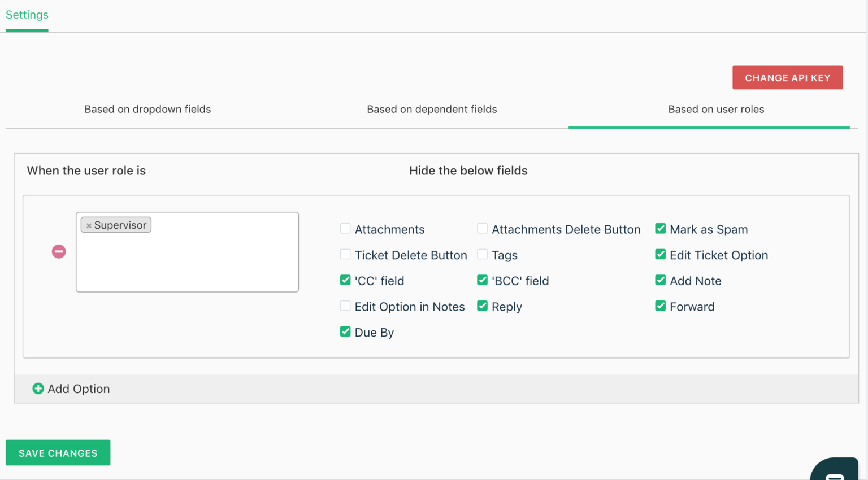Open the chat widget in the corner
Screen dimensions: 868x480
pyautogui.click(x=836, y=472)
